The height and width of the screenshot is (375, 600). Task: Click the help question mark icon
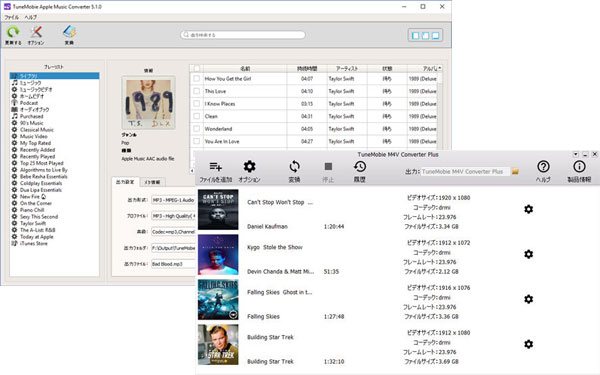click(543, 167)
